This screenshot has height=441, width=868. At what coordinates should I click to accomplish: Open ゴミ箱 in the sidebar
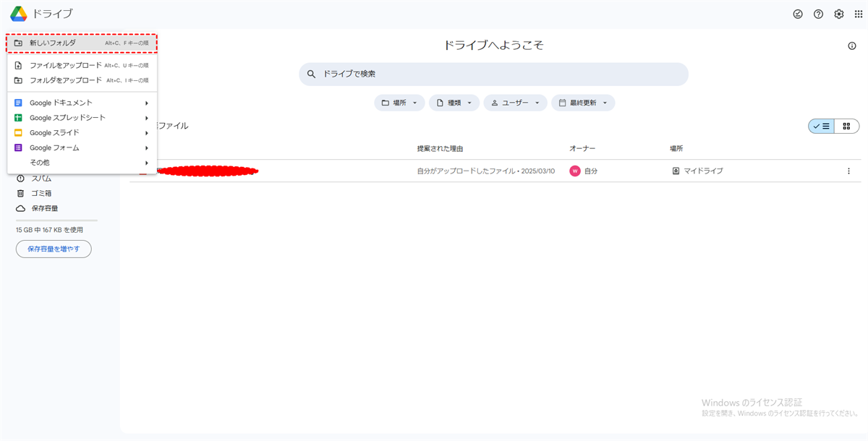point(41,193)
